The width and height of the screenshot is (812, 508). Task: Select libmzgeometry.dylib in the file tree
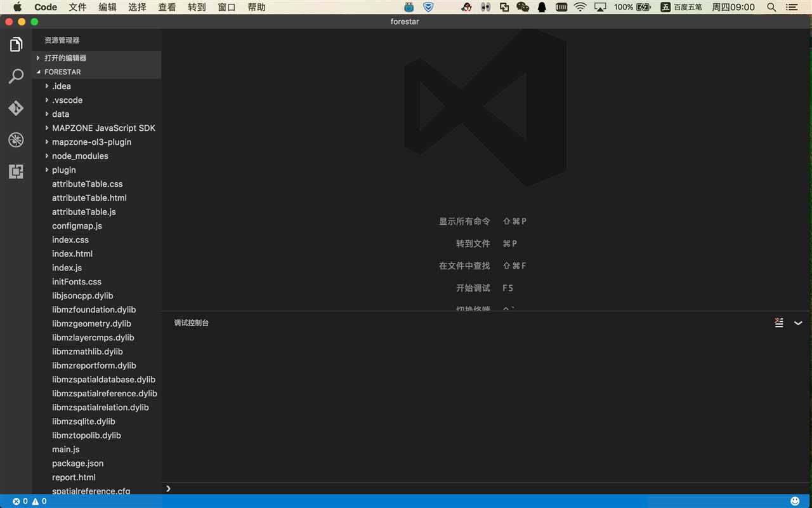coord(97,323)
